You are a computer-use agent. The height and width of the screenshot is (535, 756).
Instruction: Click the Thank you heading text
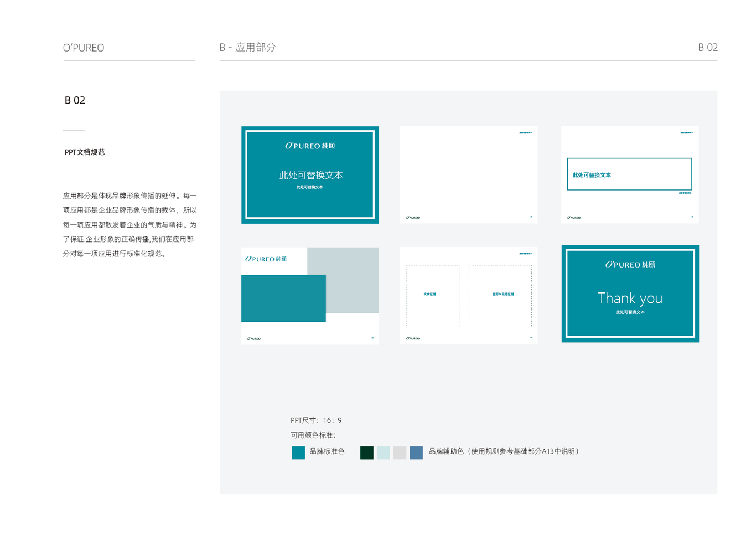[630, 298]
